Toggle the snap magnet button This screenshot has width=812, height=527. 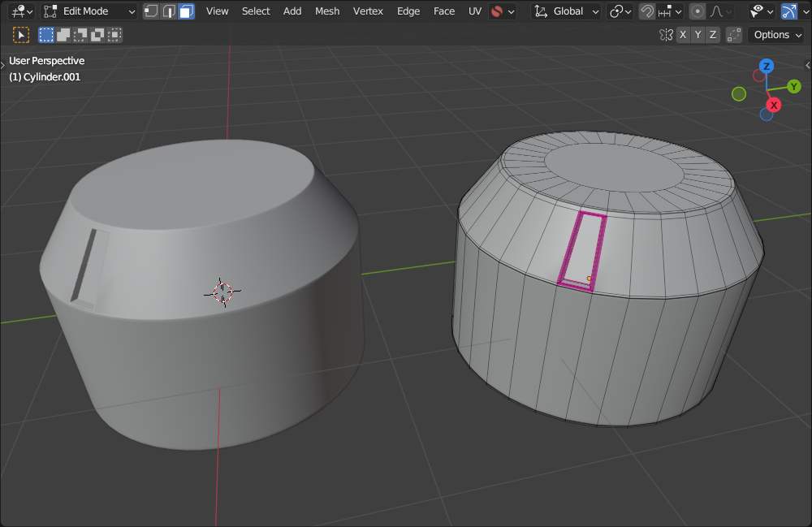[x=646, y=11]
